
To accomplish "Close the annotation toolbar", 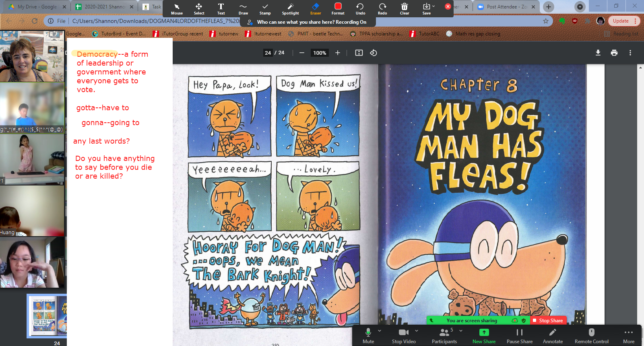I will tap(448, 6).
